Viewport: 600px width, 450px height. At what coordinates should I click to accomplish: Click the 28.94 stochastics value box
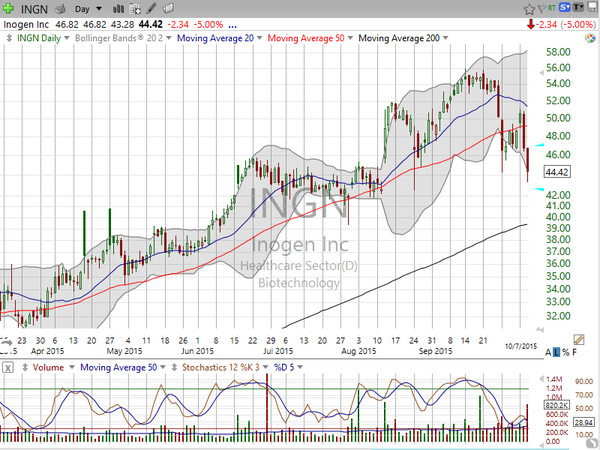pos(584,422)
